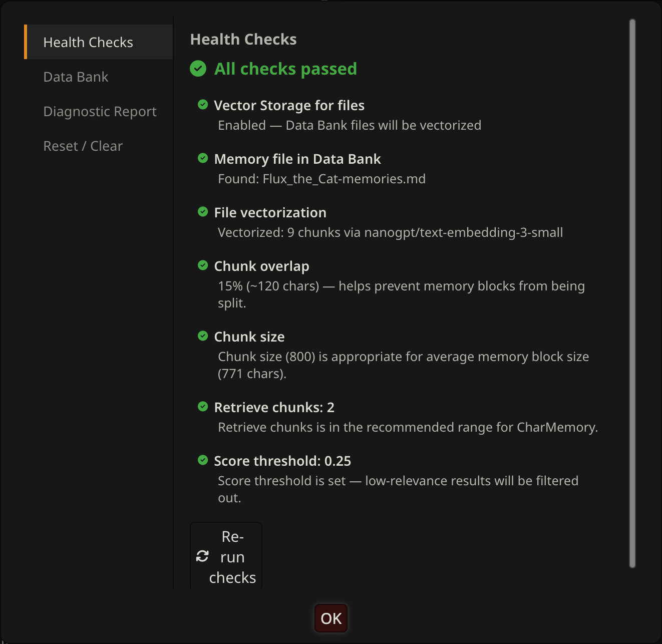
Task: Click the Score threshold: 0.25 heading
Action: (282, 461)
